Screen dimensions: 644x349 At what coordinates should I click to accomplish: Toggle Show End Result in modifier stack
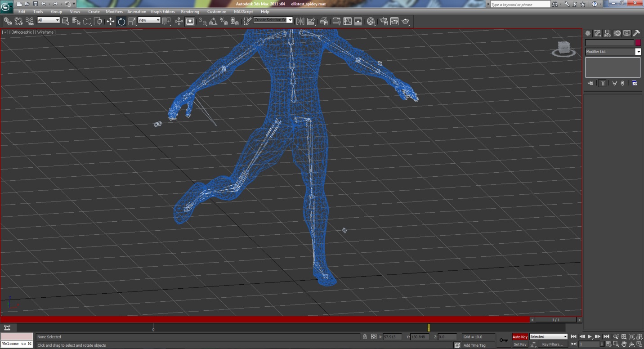coord(603,83)
